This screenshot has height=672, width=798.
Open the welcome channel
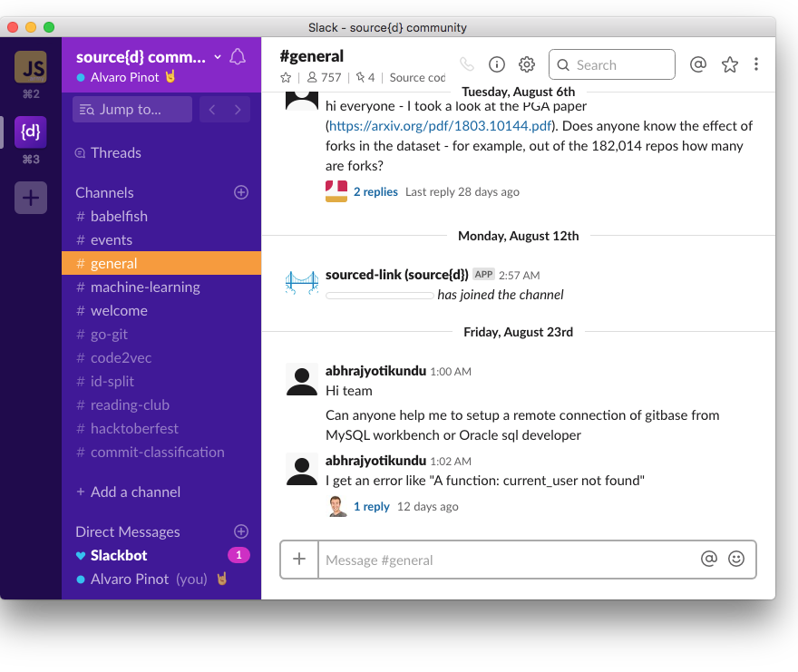coord(161,310)
